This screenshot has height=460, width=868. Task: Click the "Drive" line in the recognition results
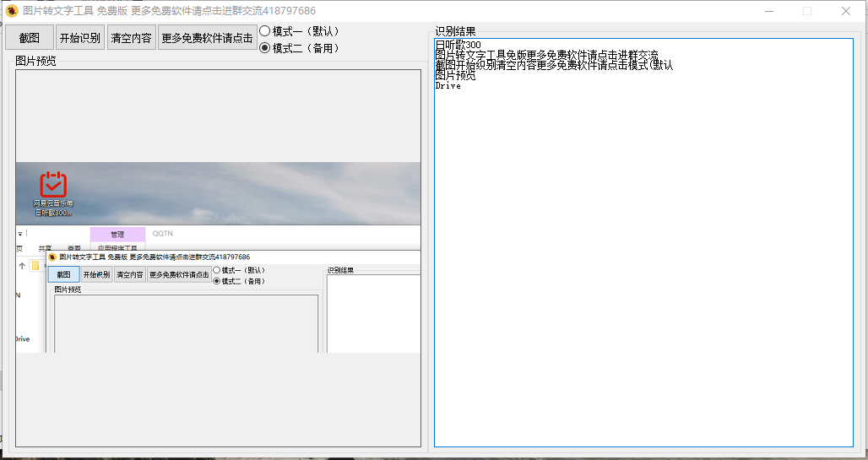(x=448, y=86)
